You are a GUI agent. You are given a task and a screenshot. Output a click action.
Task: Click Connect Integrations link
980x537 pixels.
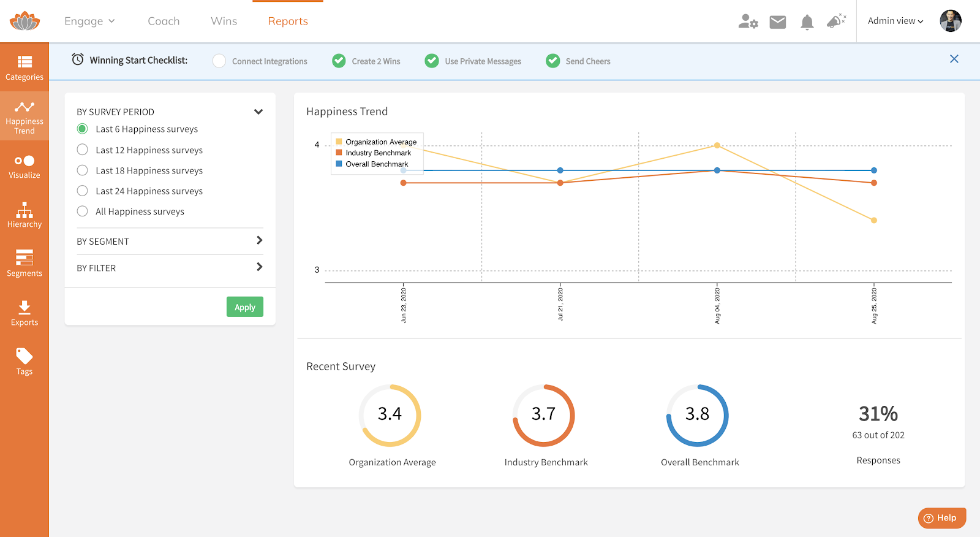269,61
